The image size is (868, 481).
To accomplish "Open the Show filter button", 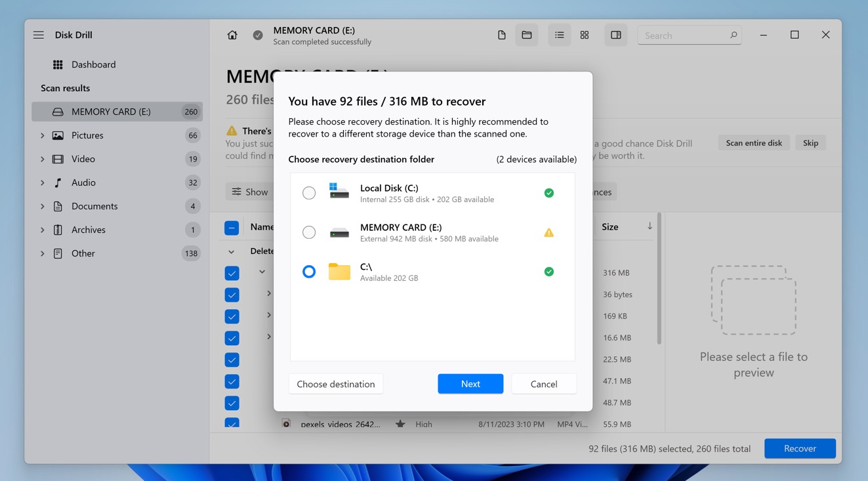I will point(250,192).
